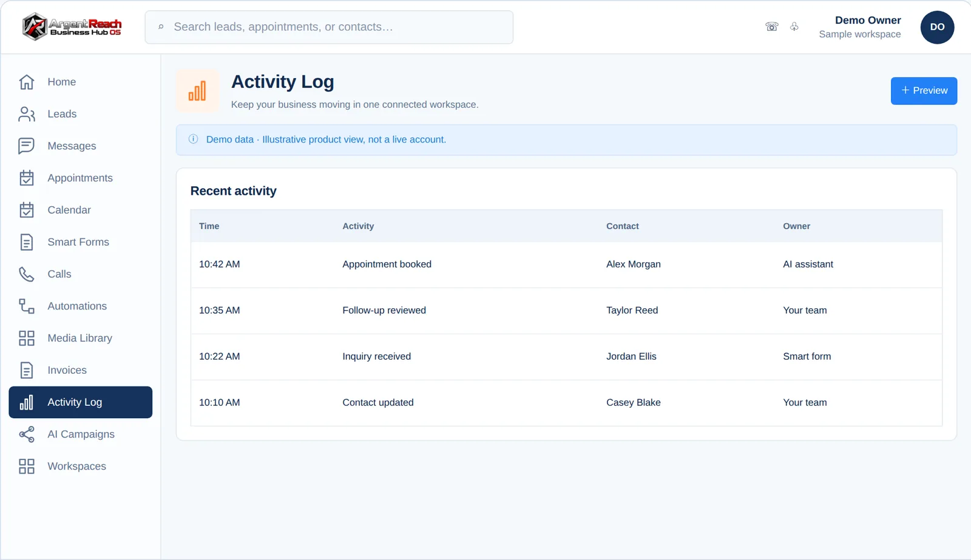This screenshot has height=560, width=971.
Task: Click the blue Preview button
Action: pyautogui.click(x=924, y=91)
